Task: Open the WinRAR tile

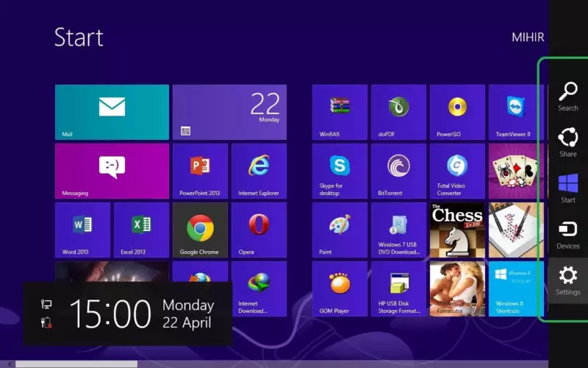Action: [x=340, y=112]
